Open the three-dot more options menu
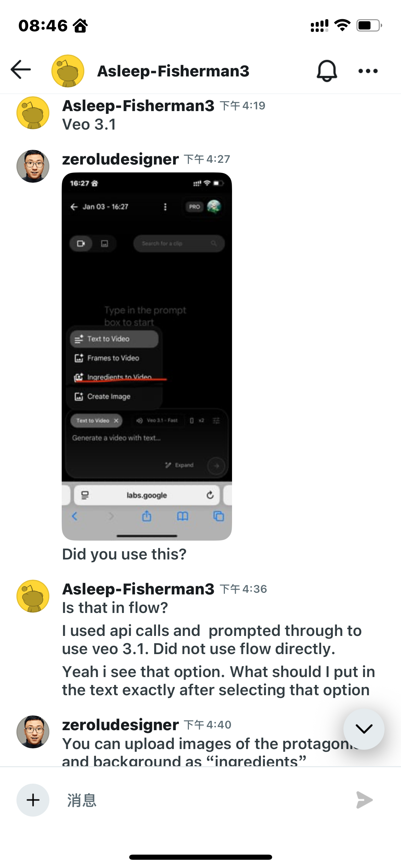 (x=368, y=71)
